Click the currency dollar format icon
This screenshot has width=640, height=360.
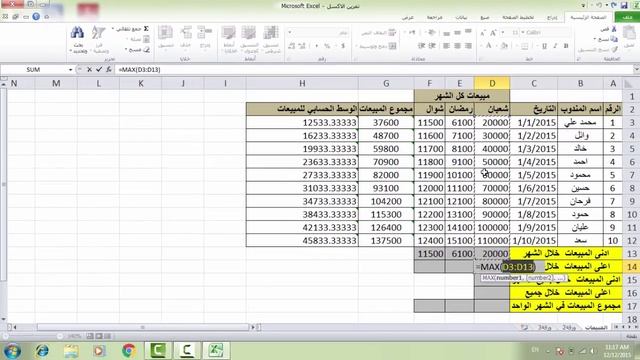pos(343,46)
